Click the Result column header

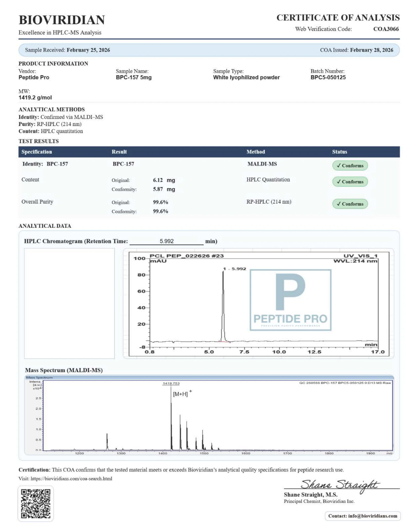pos(119,152)
